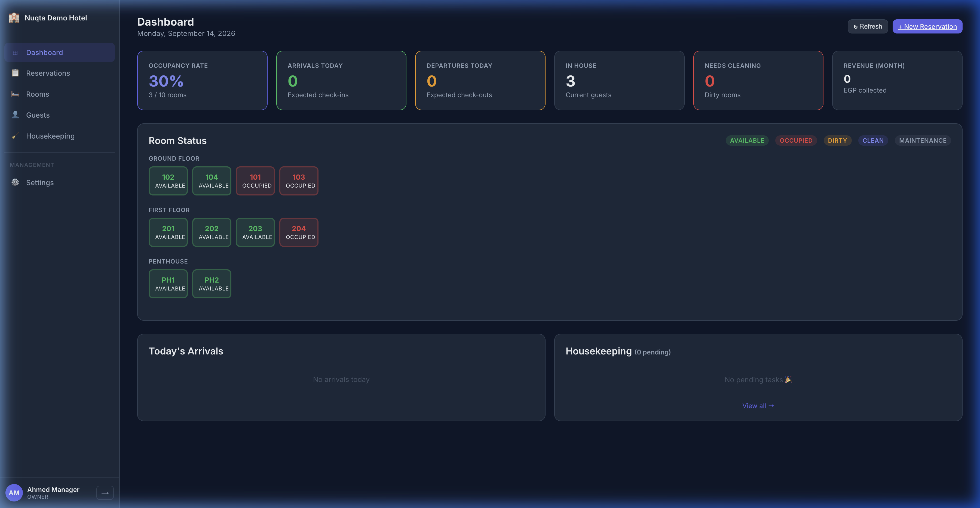Click the Guests person icon
This screenshot has width=980, height=508.
pos(15,115)
